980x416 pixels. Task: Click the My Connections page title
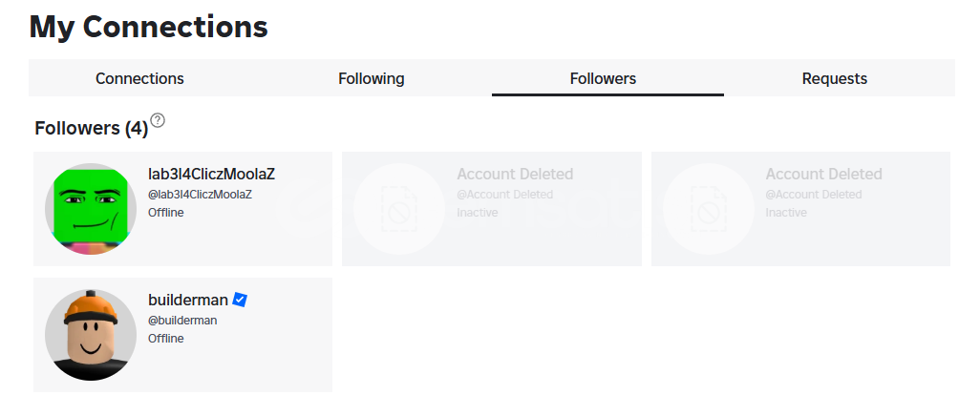click(149, 27)
